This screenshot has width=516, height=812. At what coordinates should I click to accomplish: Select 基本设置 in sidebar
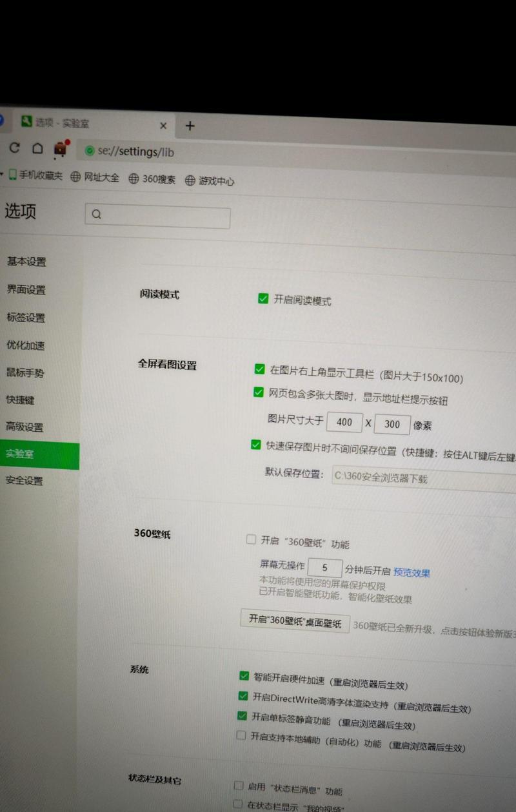pos(26,262)
